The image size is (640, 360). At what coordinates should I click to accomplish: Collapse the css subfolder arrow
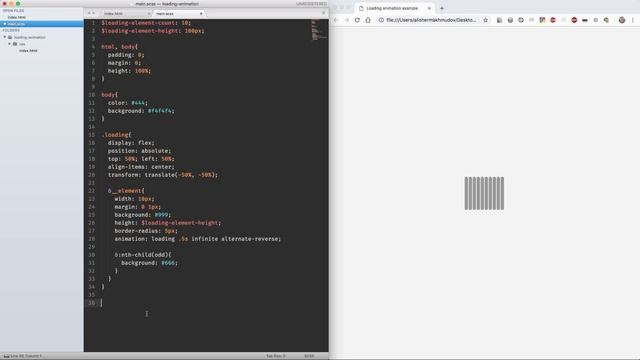tap(10, 44)
